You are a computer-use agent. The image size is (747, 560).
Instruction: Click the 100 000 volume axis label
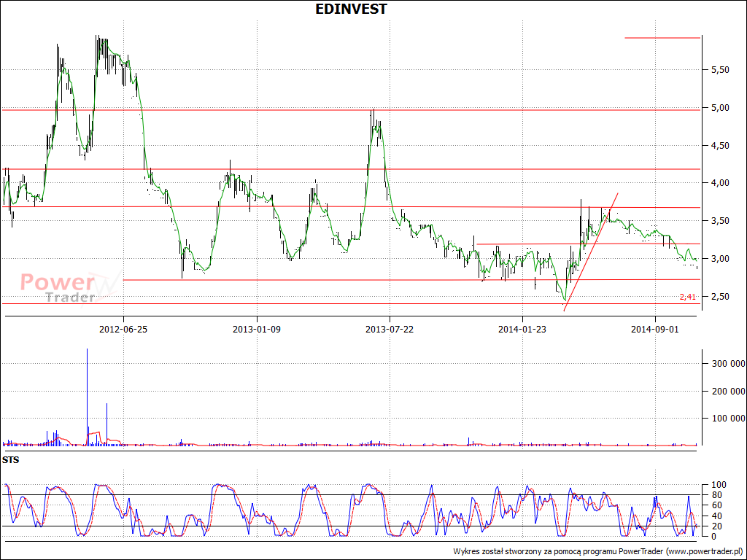(x=728, y=418)
